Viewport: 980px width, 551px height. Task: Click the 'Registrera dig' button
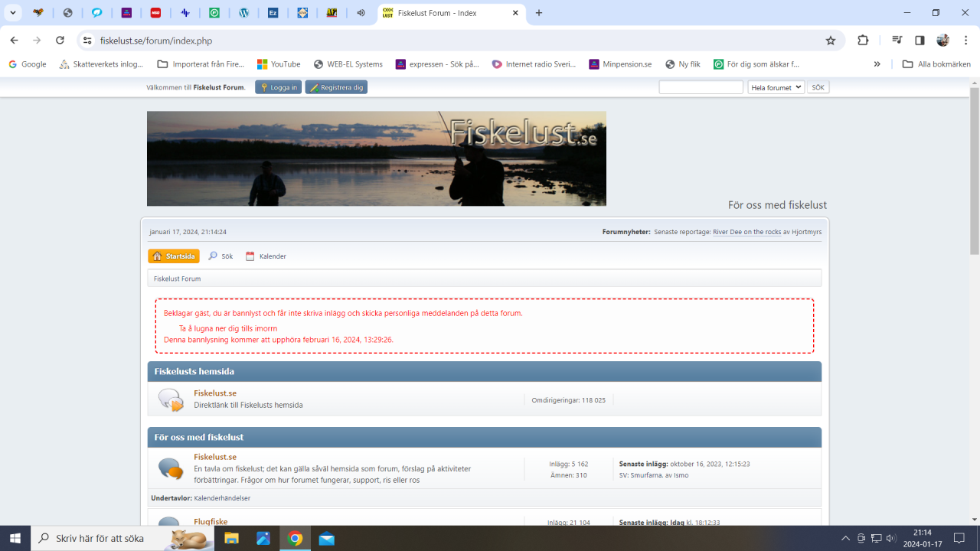(x=336, y=87)
